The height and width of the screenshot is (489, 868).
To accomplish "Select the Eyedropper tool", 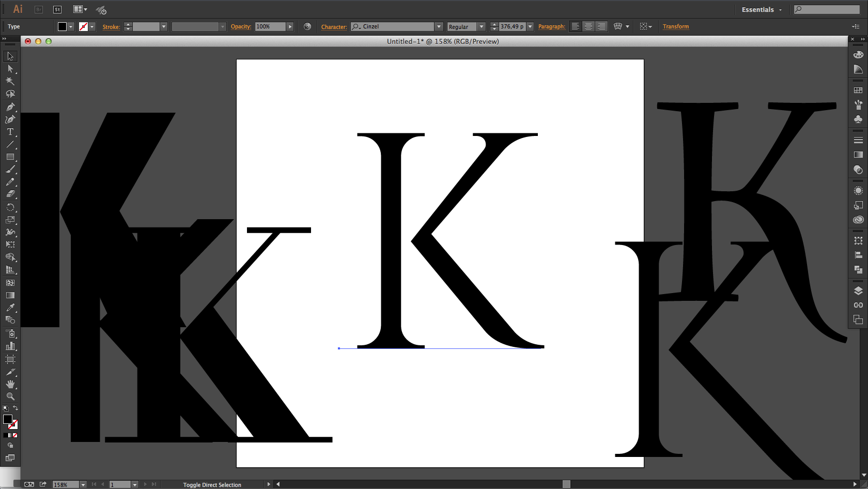I will (x=10, y=308).
